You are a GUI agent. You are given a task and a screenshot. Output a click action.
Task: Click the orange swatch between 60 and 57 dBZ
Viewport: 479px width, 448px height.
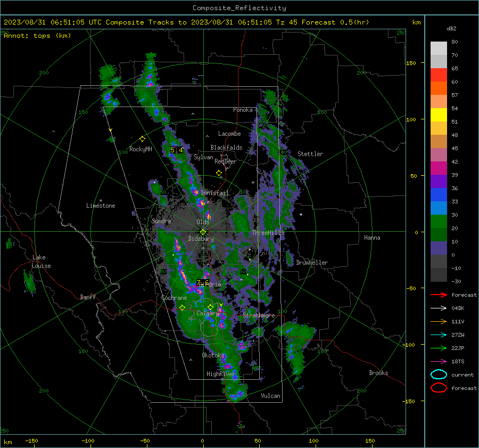tap(439, 88)
